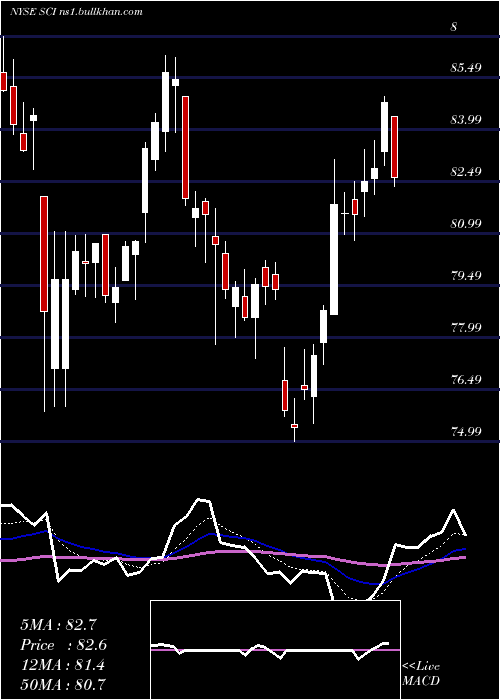
Task: Click the Price : 82.6 reading
Action: point(63,645)
